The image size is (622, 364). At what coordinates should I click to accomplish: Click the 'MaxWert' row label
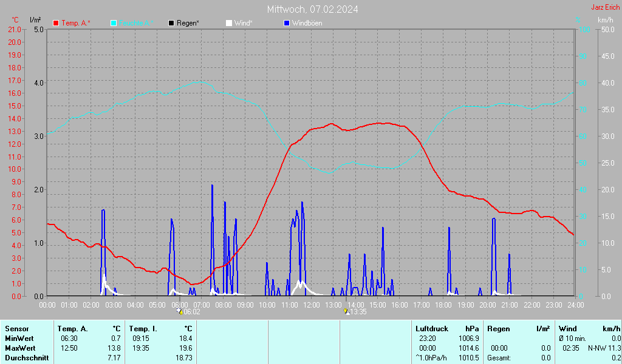coord(20,348)
